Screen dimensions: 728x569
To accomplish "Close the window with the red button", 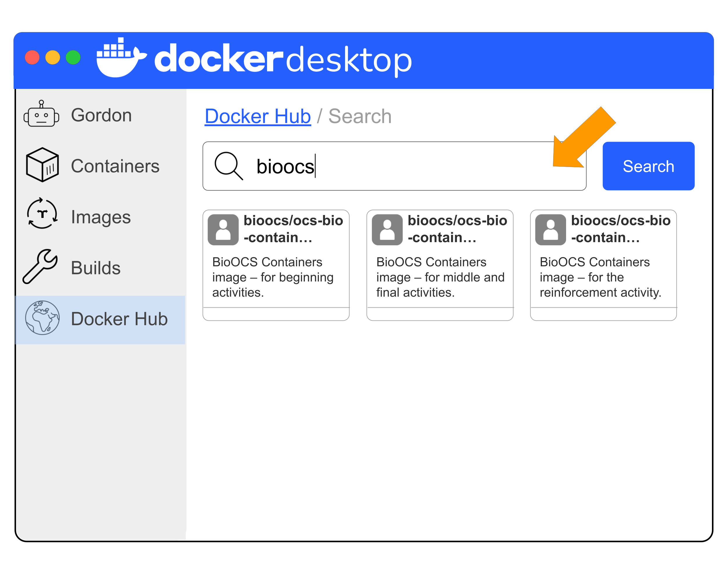I will pyautogui.click(x=32, y=57).
